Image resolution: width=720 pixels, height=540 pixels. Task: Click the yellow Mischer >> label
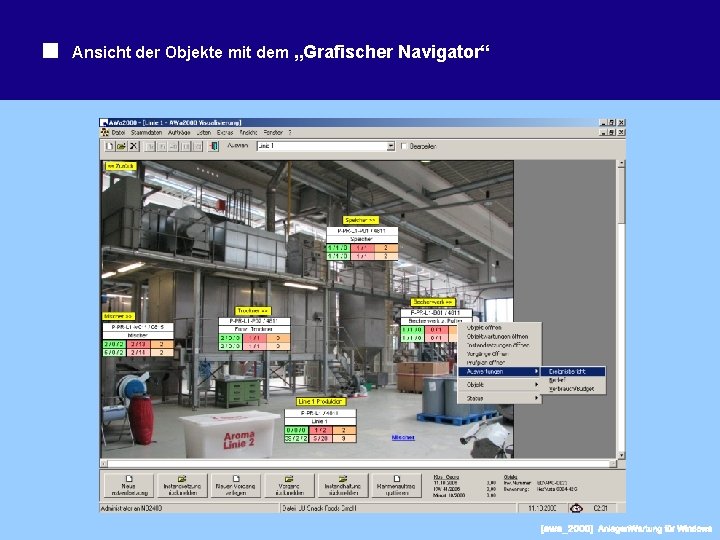point(118,316)
